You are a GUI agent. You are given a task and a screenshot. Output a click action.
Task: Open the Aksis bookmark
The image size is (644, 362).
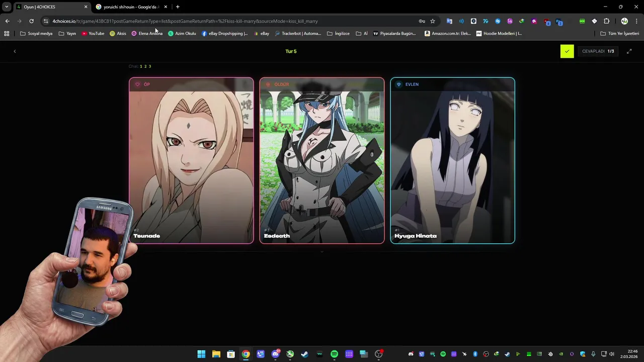click(x=118, y=34)
